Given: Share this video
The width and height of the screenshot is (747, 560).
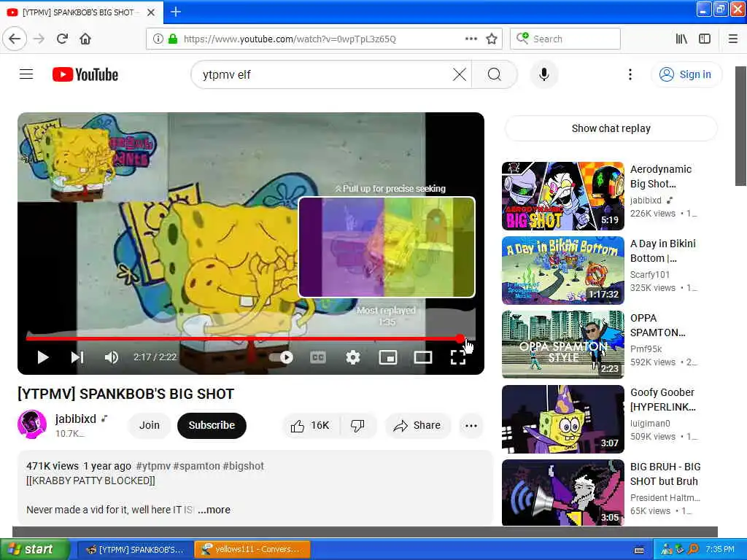Looking at the screenshot, I should click(417, 425).
